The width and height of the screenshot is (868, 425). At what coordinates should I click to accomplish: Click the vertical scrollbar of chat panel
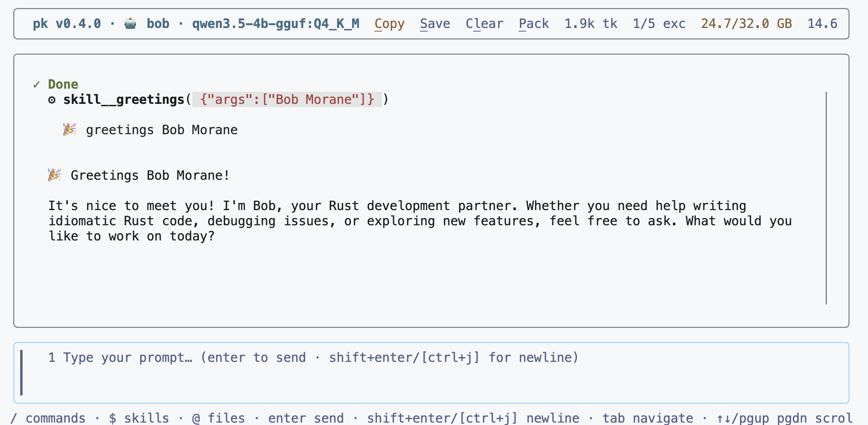coord(826,198)
